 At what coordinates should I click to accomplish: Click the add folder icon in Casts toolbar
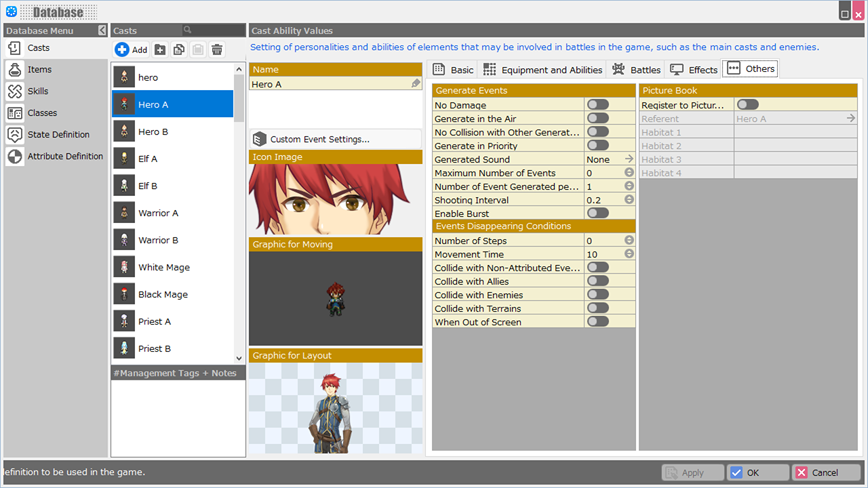[160, 49]
